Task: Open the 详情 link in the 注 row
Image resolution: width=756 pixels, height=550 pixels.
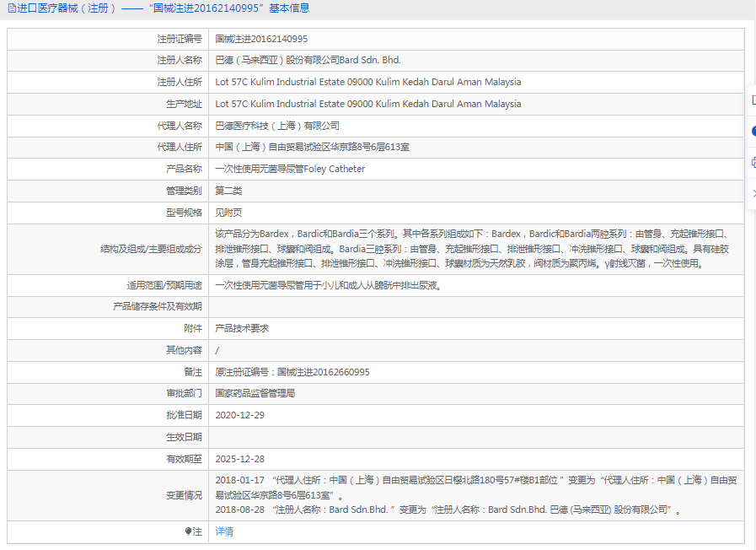Action: [x=224, y=531]
